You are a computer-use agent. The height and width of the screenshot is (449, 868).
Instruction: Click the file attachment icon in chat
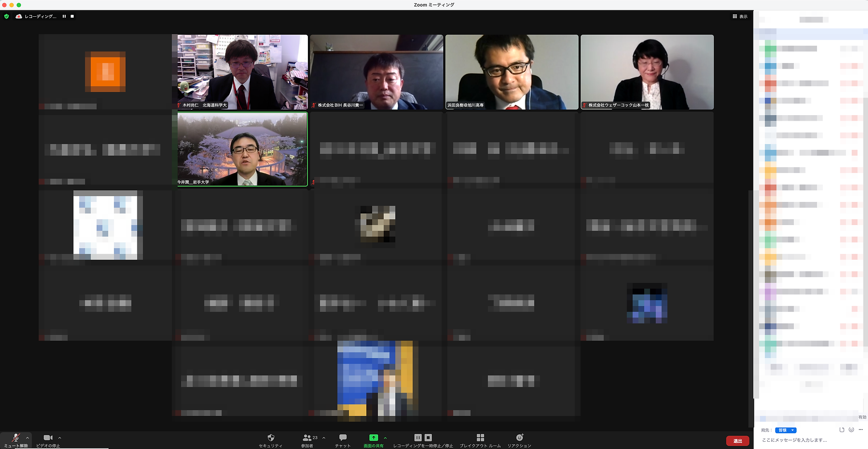842,430
